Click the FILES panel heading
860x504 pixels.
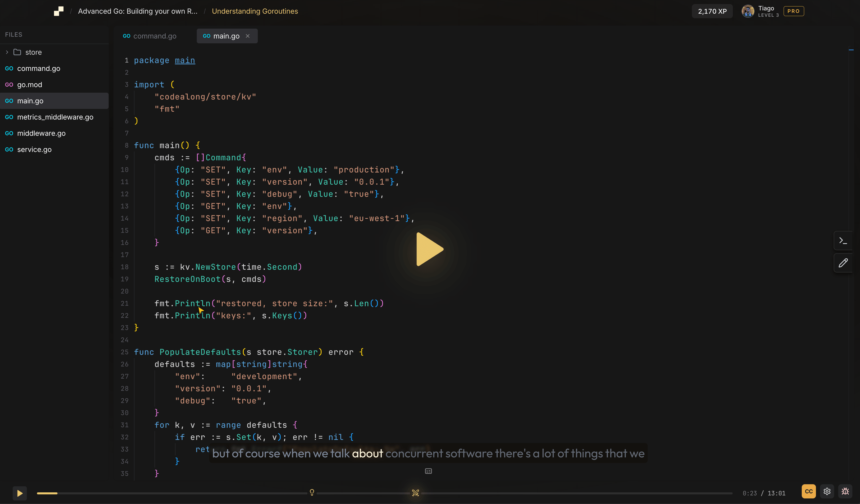[x=14, y=35]
